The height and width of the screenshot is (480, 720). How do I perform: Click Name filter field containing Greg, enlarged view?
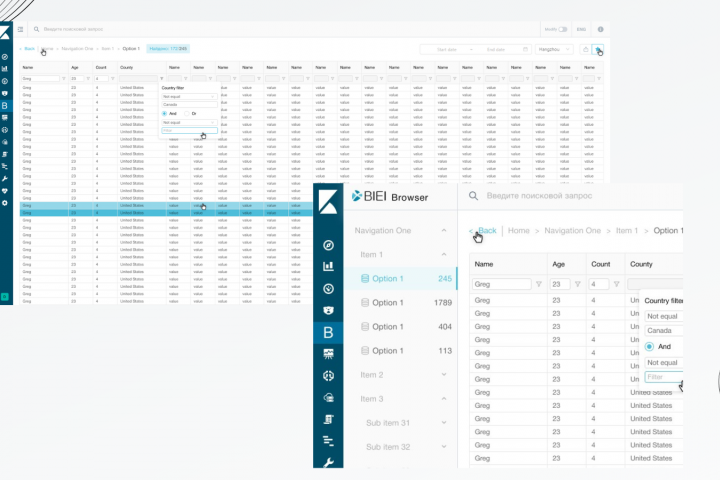click(x=501, y=284)
